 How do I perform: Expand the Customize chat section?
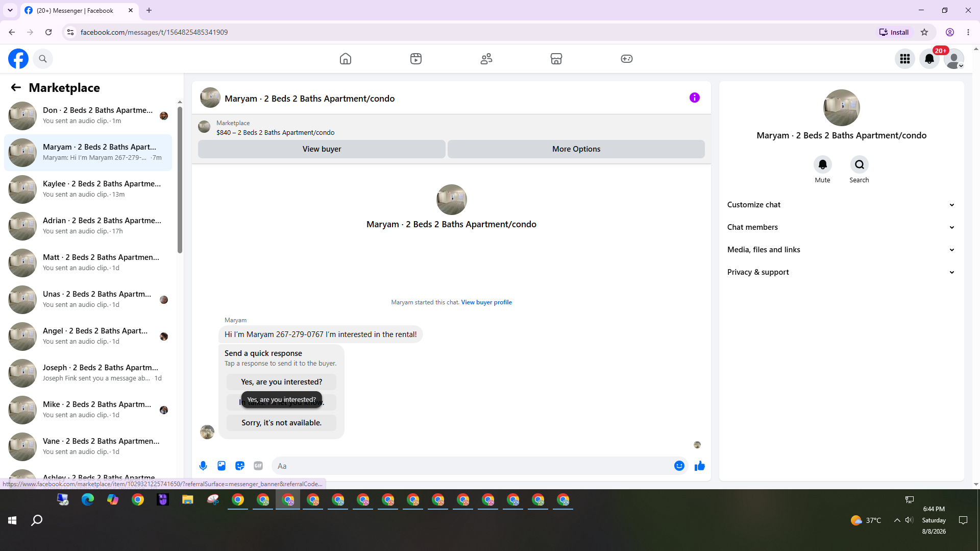coord(841,205)
